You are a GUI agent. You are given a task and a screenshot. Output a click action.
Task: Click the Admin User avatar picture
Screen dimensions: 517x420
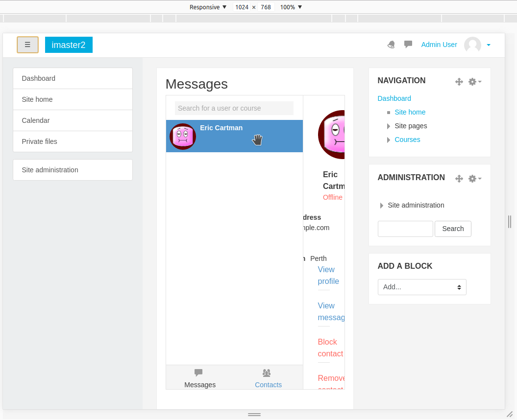472,45
